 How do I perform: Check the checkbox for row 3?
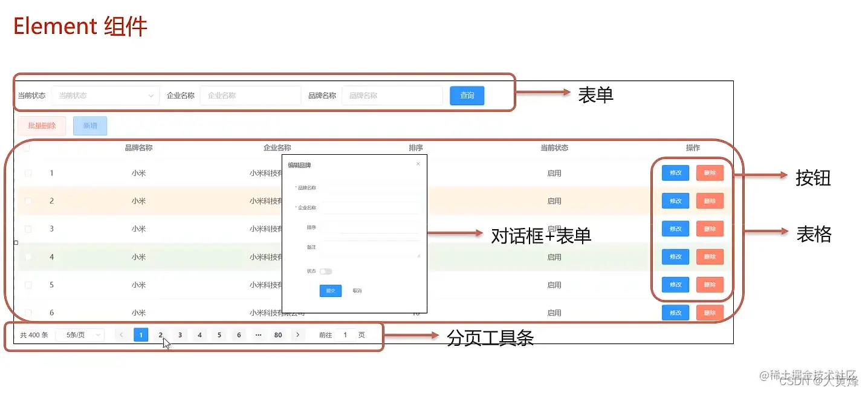click(27, 229)
